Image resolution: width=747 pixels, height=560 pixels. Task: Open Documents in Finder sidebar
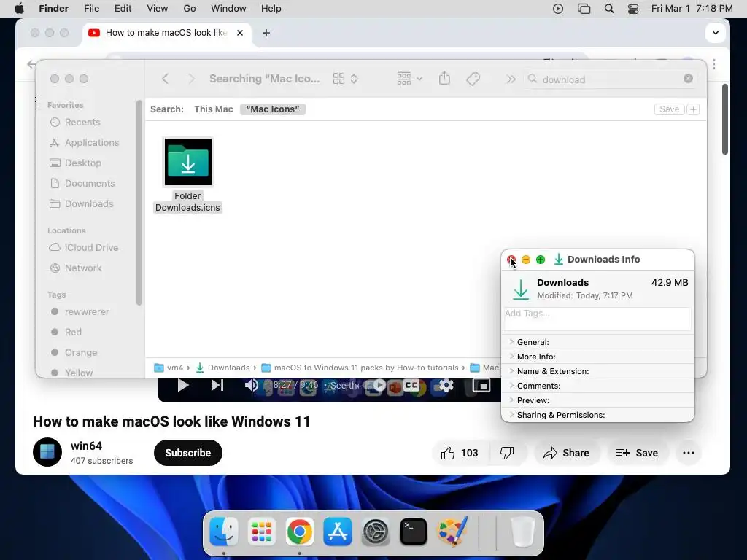pos(89,183)
